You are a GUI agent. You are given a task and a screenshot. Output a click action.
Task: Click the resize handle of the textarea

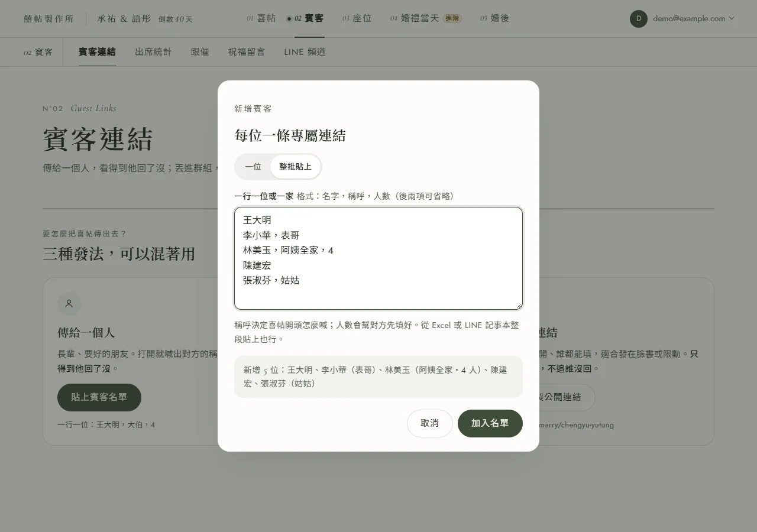click(519, 306)
